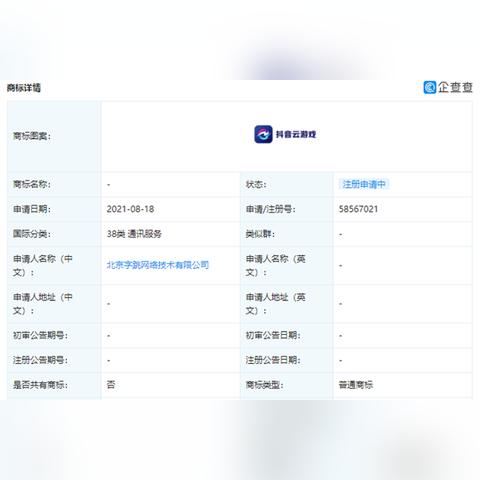Click the 申请人名称（英文）label
480x480 pixels.
[x=275, y=265]
